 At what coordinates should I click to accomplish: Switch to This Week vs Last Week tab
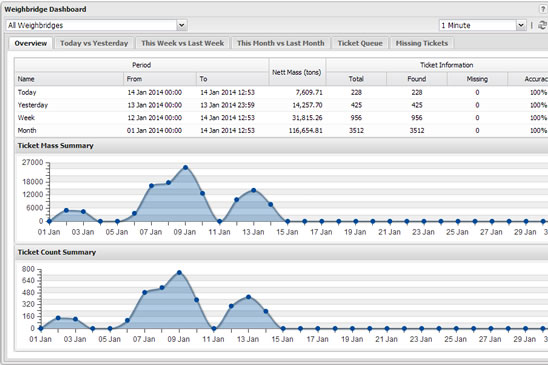click(182, 43)
